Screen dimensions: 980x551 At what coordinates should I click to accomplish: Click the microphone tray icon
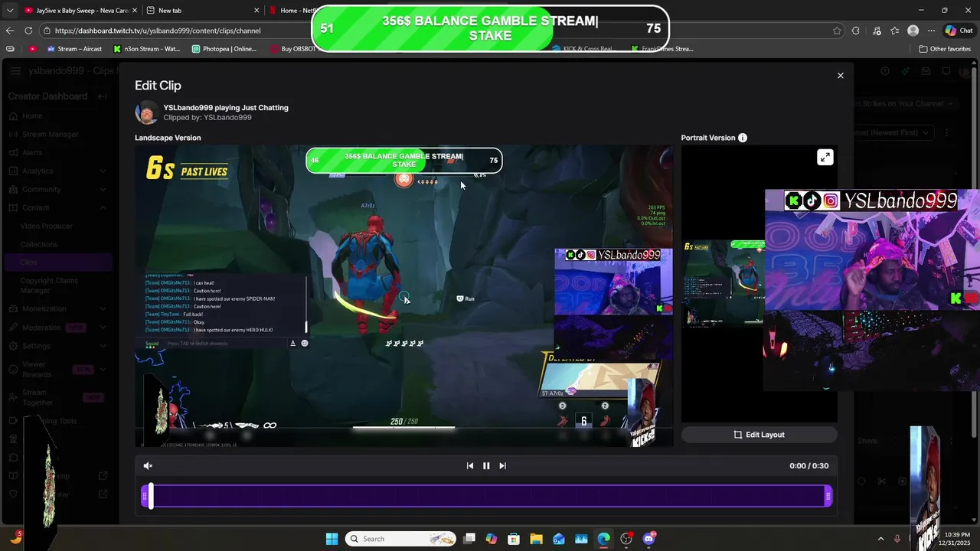tap(897, 539)
